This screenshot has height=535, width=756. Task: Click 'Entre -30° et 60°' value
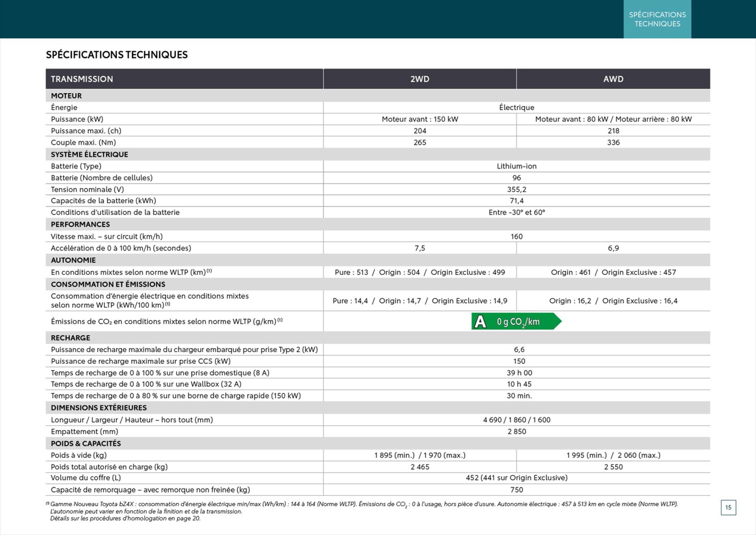coord(517,212)
